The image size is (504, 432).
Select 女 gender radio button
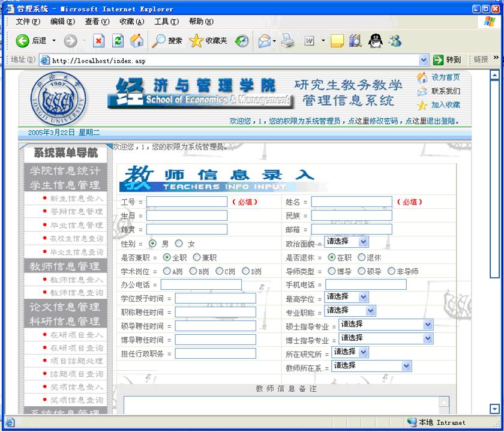(179, 244)
